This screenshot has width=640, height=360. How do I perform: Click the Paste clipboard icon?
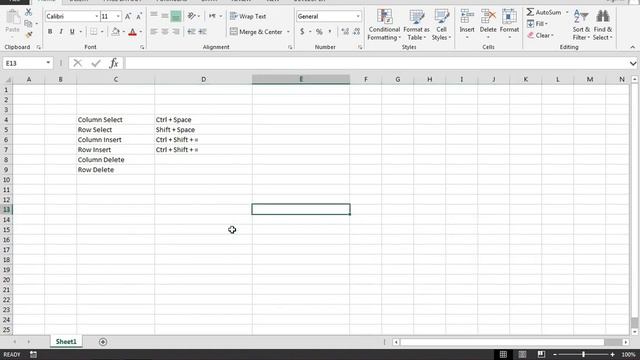(13, 18)
